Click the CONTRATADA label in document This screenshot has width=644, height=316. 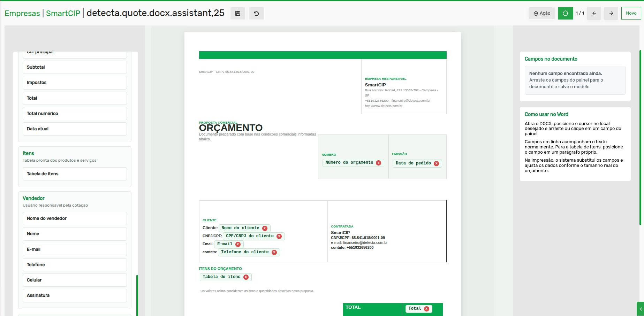coord(342,226)
